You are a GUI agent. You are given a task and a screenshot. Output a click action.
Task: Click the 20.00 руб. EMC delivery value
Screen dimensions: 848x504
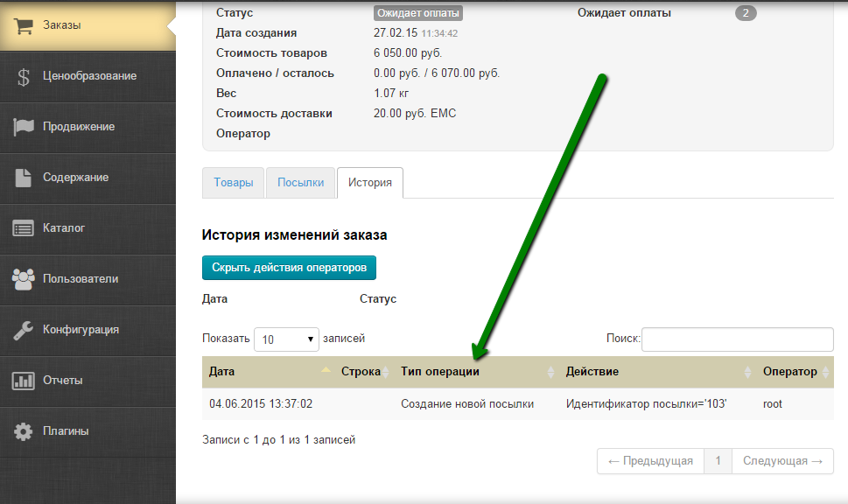pyautogui.click(x=415, y=114)
